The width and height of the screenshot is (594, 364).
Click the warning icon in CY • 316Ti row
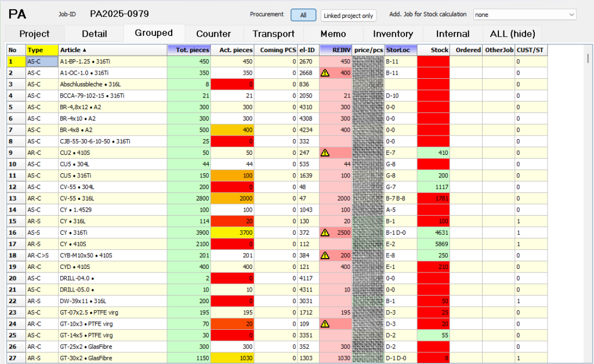click(x=325, y=232)
